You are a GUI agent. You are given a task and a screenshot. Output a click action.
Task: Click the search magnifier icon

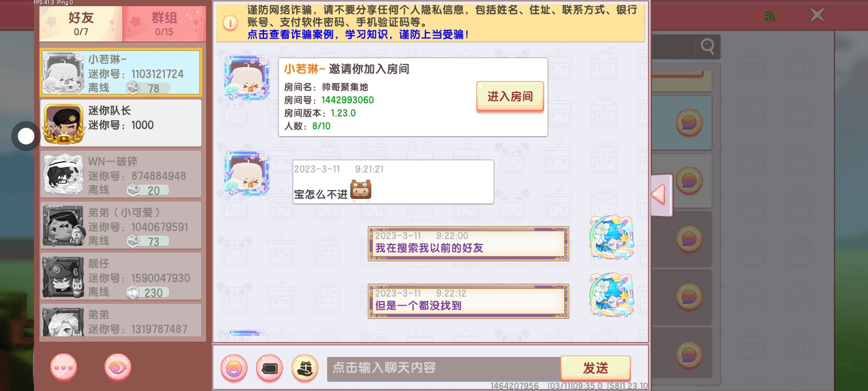(708, 46)
